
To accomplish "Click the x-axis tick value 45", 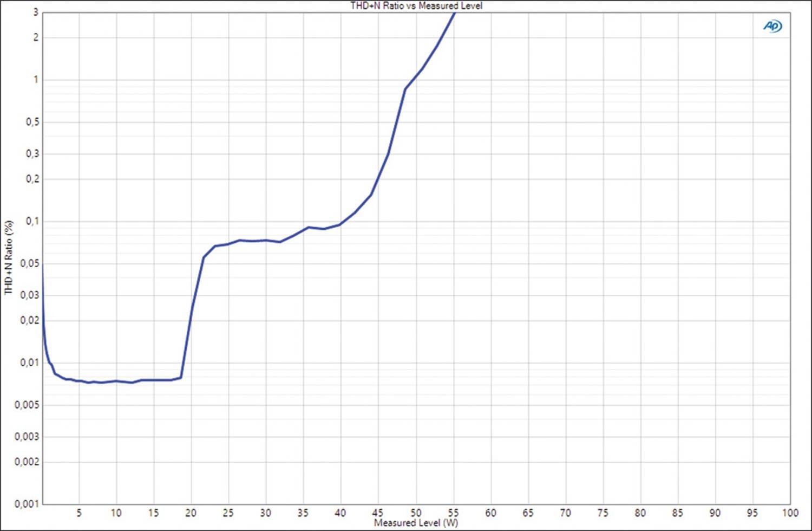I will 378,513.
